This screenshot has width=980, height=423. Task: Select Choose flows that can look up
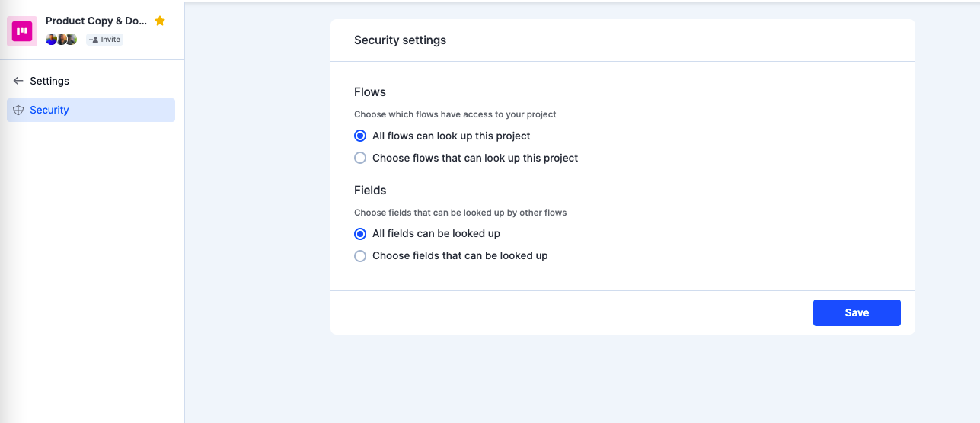click(x=360, y=158)
